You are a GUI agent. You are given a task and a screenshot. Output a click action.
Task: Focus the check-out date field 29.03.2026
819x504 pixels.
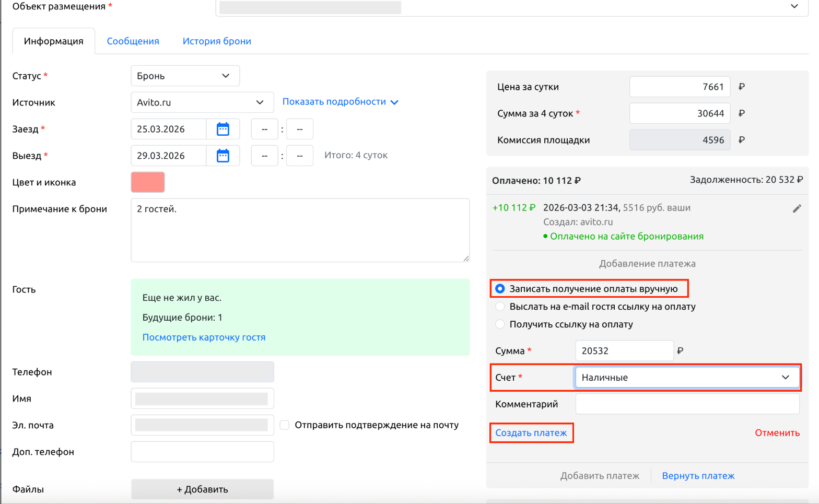coord(169,156)
